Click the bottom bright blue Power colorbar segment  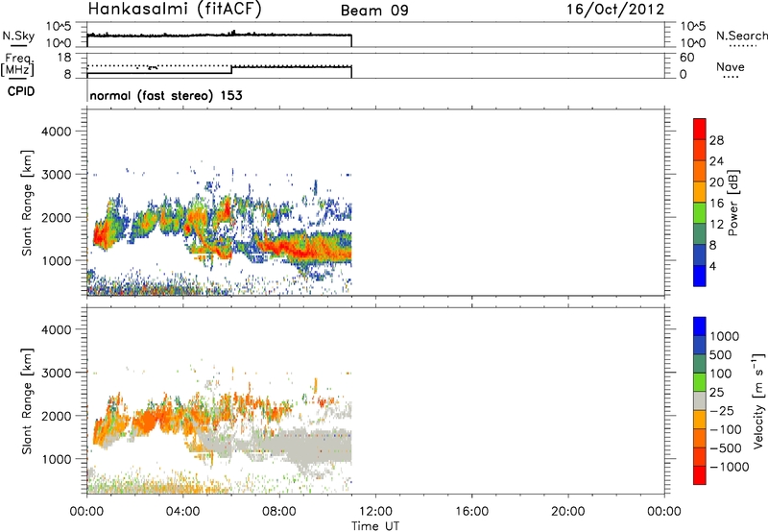[700, 277]
